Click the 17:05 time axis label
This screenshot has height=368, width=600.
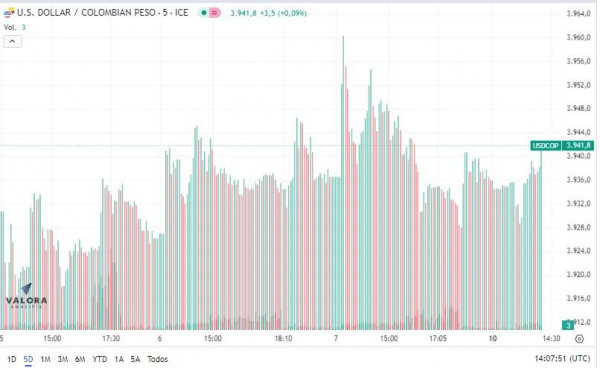point(438,339)
